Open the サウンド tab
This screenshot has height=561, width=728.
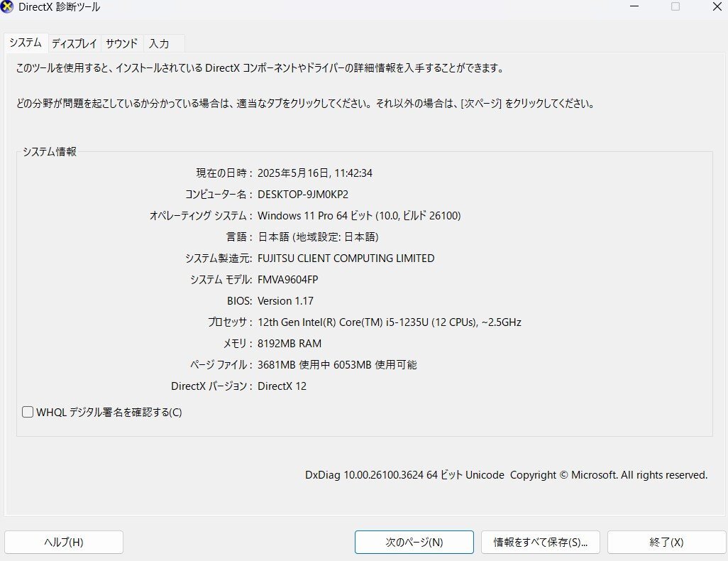point(121,43)
